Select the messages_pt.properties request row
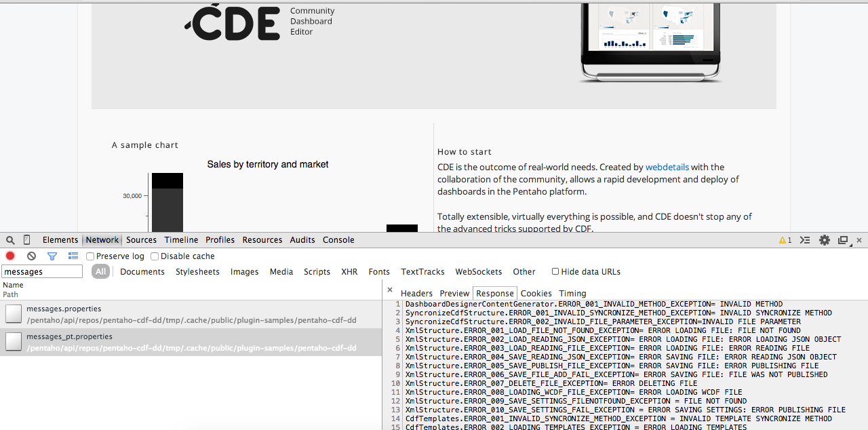This screenshot has width=868, height=430. (191, 342)
